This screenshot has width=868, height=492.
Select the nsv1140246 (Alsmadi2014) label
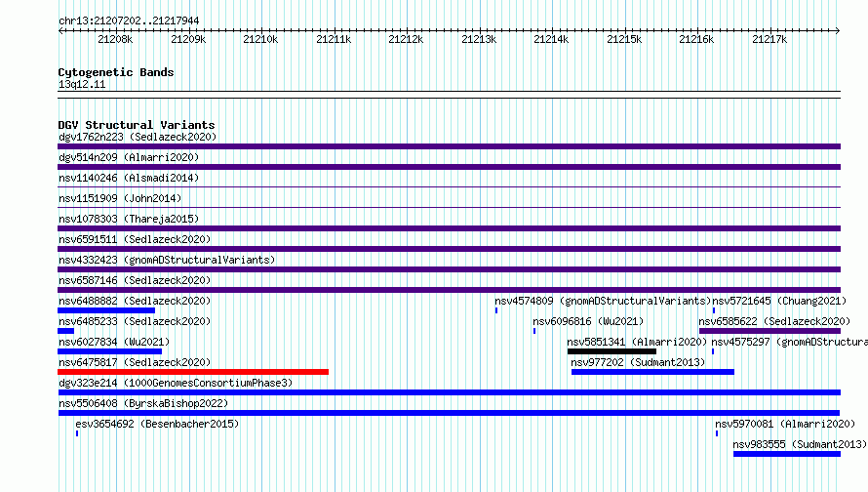129,178
